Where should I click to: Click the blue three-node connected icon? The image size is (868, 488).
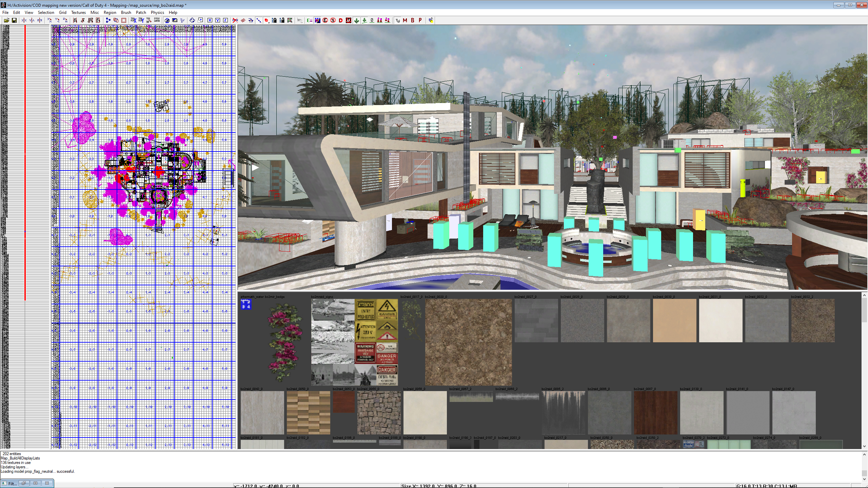point(108,20)
